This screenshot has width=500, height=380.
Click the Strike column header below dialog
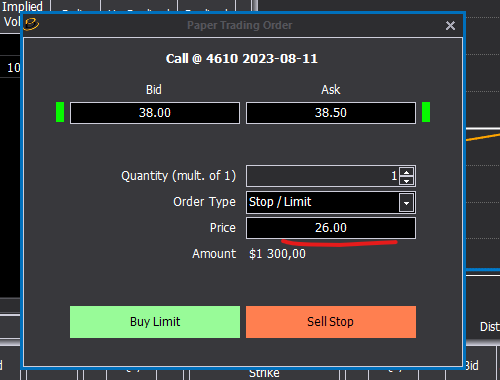pos(264,373)
